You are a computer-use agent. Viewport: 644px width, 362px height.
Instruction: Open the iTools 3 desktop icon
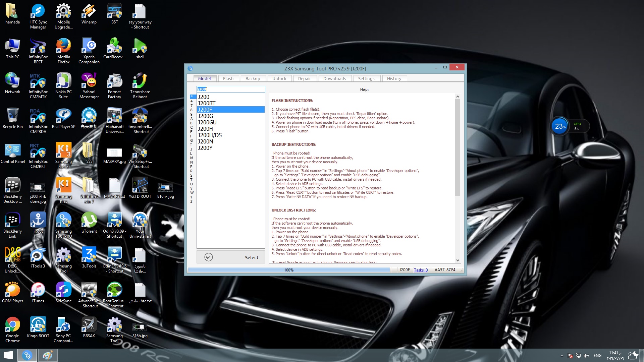point(38,258)
